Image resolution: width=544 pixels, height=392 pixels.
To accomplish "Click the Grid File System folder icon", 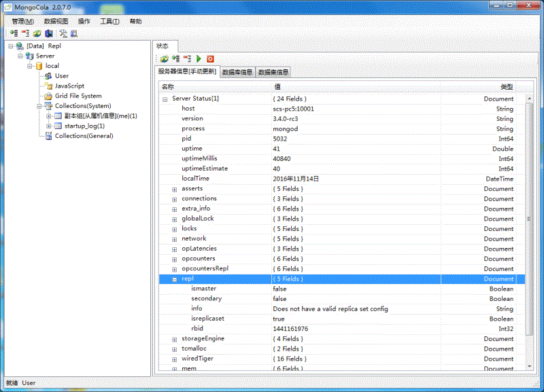I will [48, 96].
